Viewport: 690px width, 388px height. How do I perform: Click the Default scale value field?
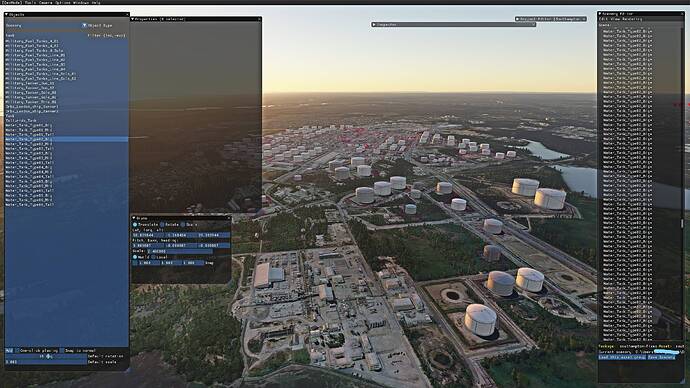tap(46, 362)
